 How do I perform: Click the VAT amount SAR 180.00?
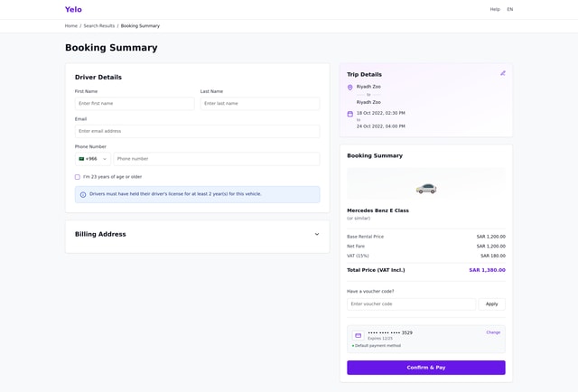(x=493, y=256)
